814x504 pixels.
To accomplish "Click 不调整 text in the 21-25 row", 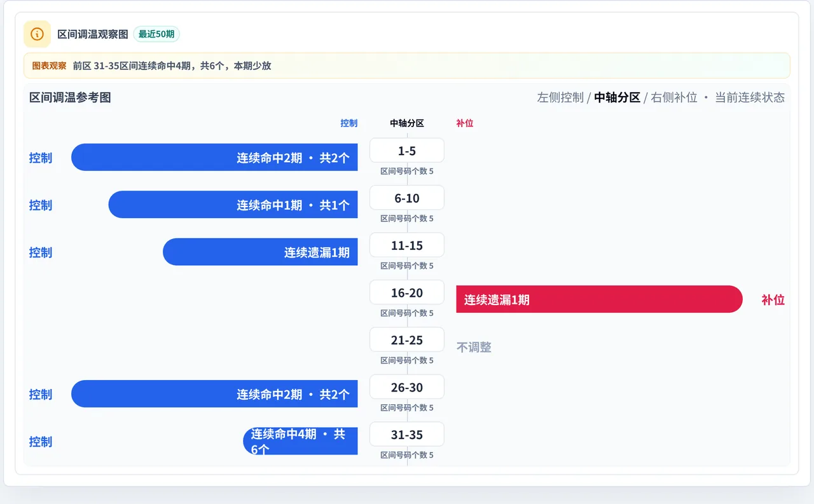I will [x=474, y=347].
